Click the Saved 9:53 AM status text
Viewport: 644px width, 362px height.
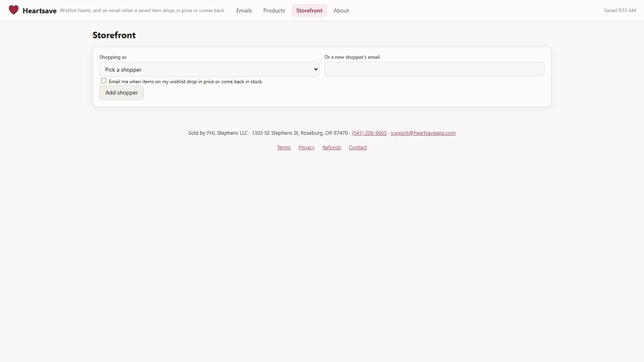point(620,10)
